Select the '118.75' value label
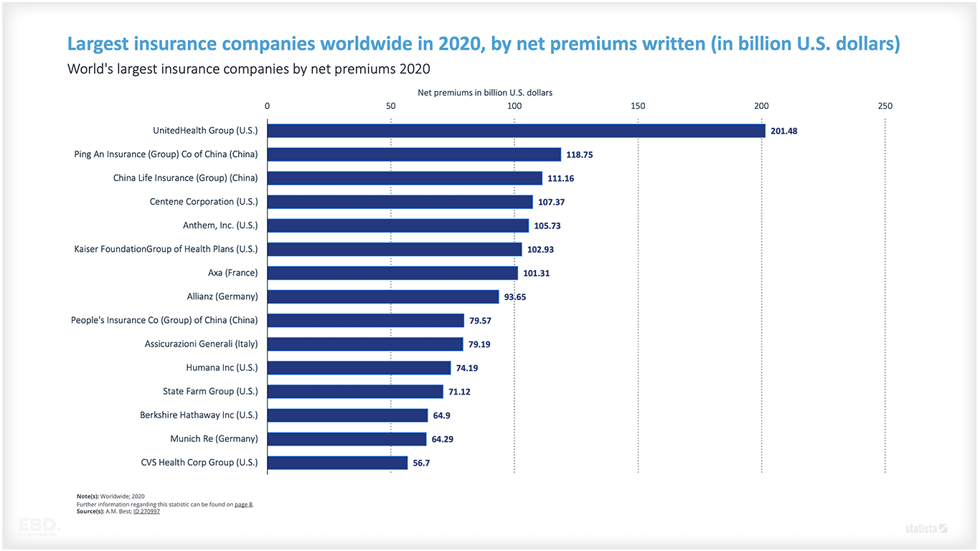Screen dimensions: 980x551 (580, 155)
